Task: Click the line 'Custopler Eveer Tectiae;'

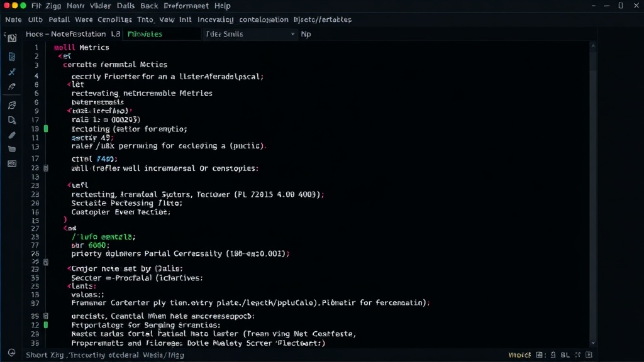Action: point(121,212)
